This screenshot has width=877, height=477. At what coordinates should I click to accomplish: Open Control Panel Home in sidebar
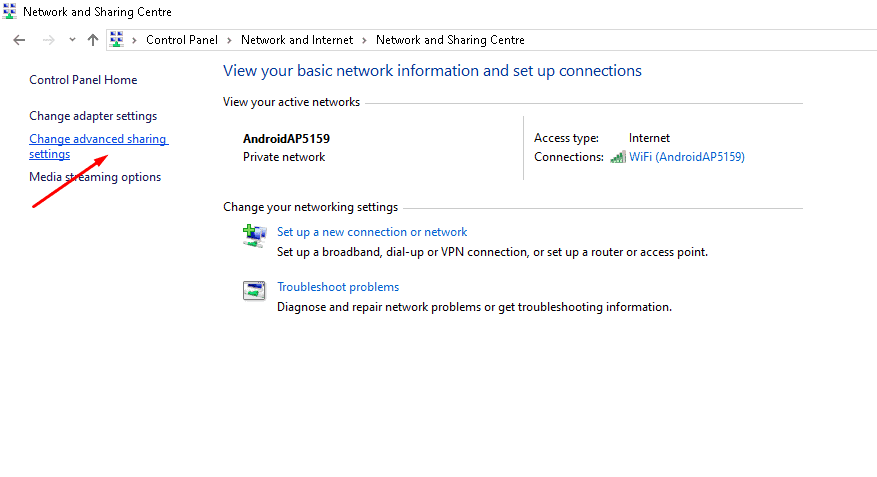[x=83, y=80]
